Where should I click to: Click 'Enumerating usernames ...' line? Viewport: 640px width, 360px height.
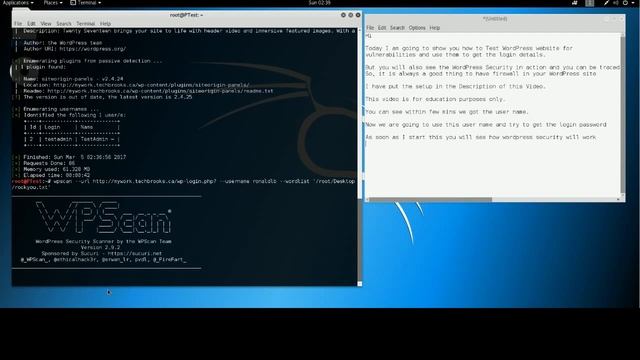coord(61,109)
